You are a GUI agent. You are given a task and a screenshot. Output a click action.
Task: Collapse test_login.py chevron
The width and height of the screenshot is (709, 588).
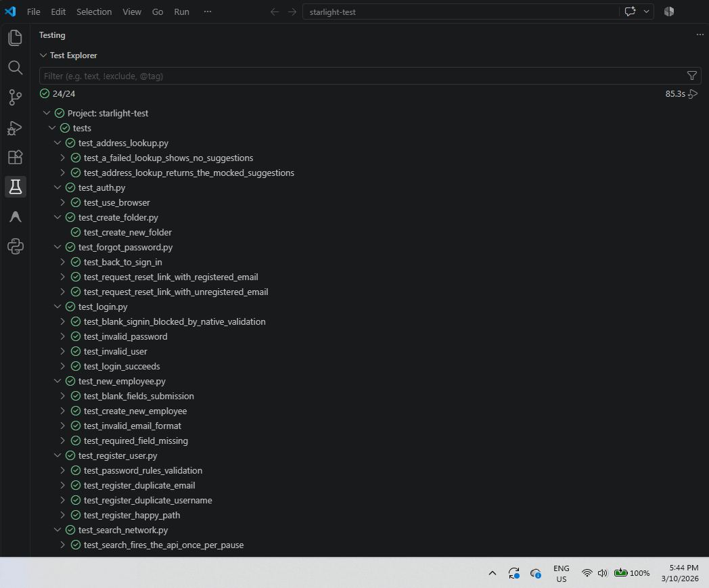click(58, 307)
